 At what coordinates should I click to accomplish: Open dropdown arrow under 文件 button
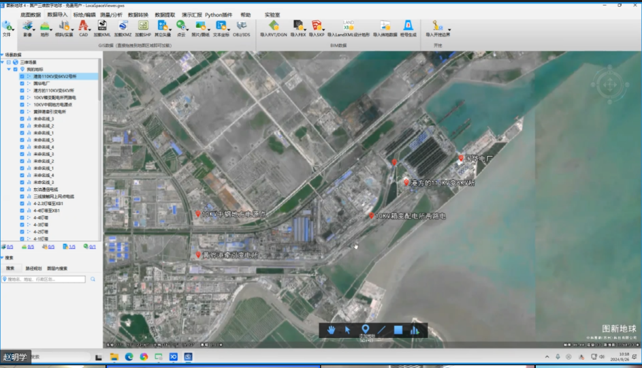tap(14, 29)
